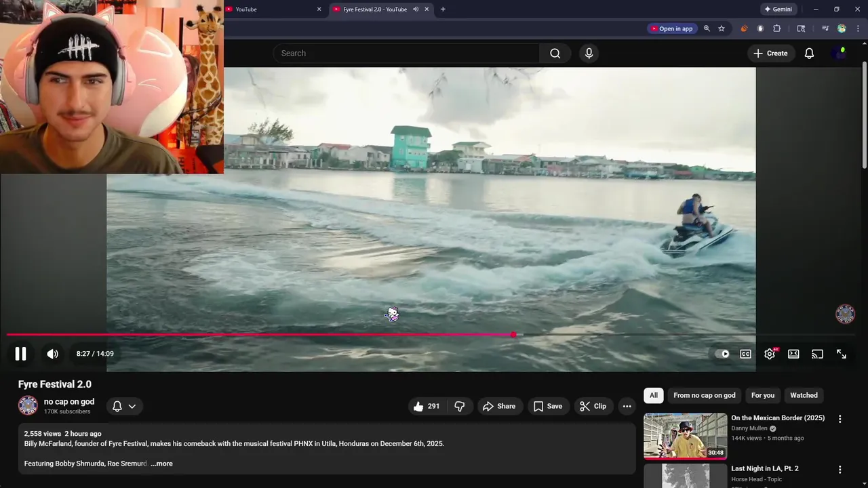Click the Open in app button
Screen dimensions: 868x488
(x=671, y=28)
